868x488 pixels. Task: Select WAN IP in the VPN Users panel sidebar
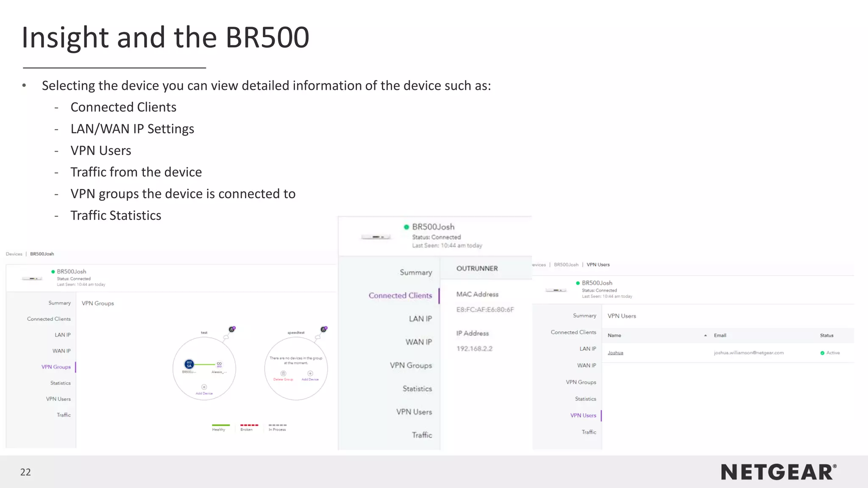(x=587, y=365)
